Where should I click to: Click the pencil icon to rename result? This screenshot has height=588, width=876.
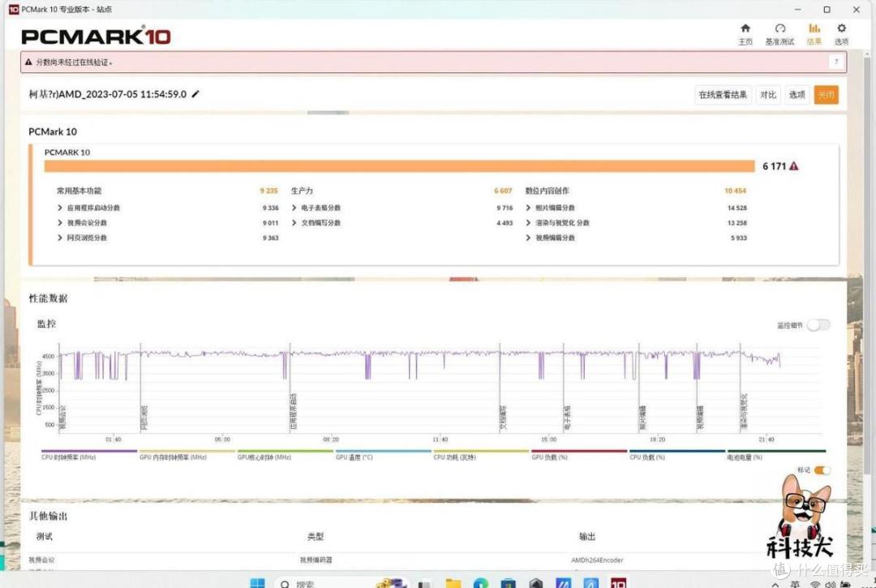[x=195, y=94]
